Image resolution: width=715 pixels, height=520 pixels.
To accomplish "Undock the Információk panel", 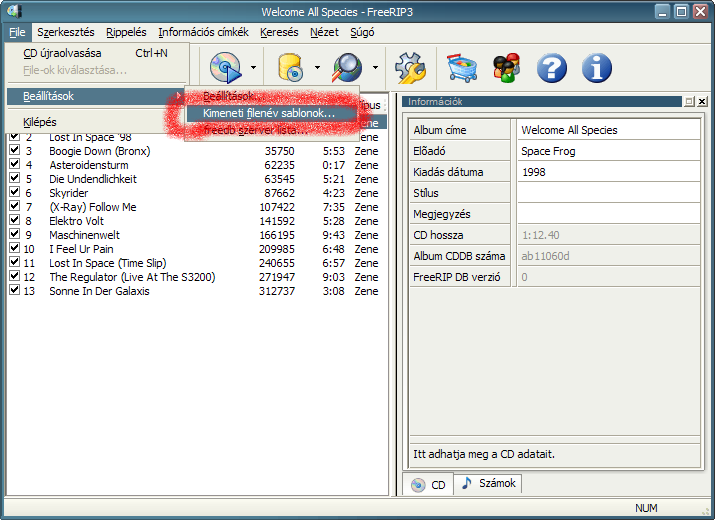I will click(x=689, y=101).
